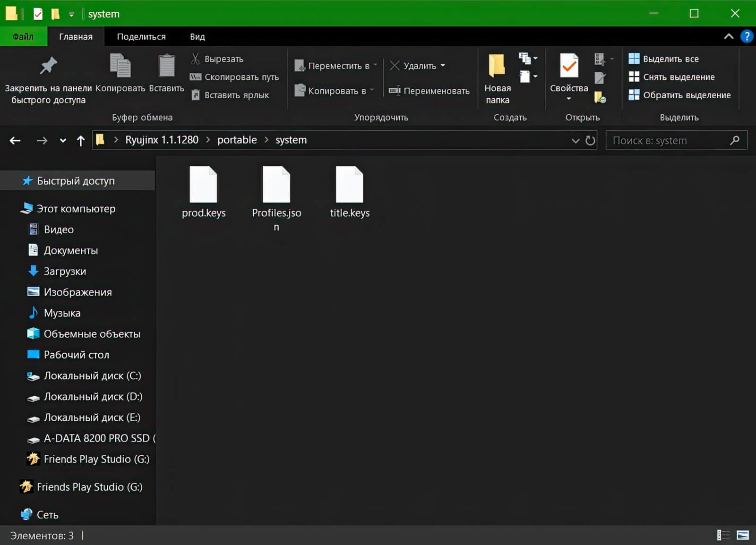Click the Вставить (Paste) ribbon icon
The height and width of the screenshot is (545, 756).
point(166,65)
